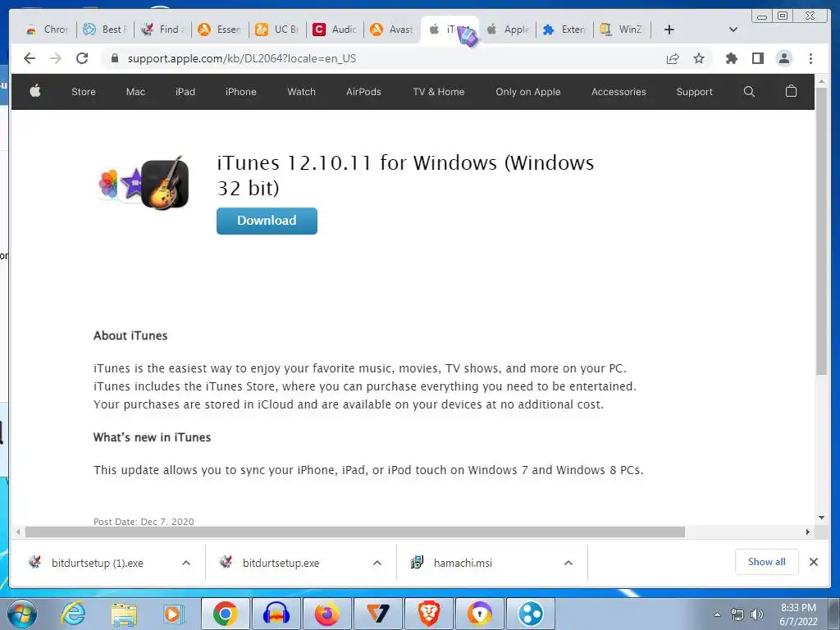Open Mac in Apple navigation
This screenshot has height=630, width=840.
135,92
